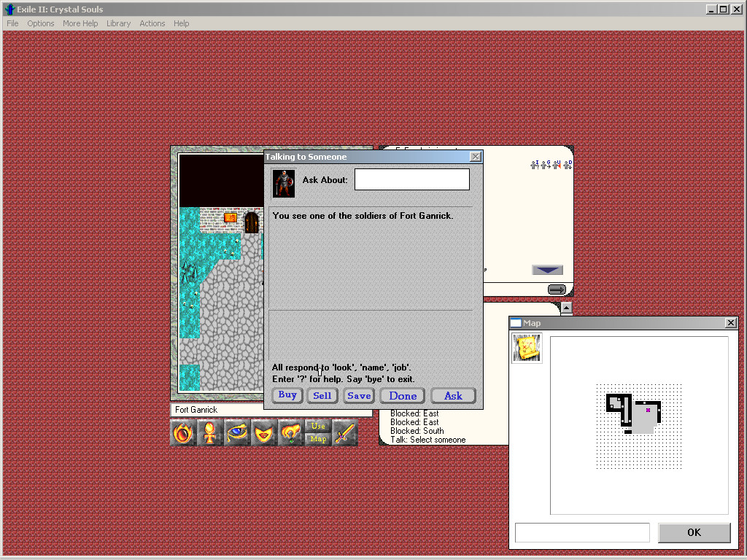Click the use item icon marked U
Viewport: 747px width, 560px height.
coord(557,165)
